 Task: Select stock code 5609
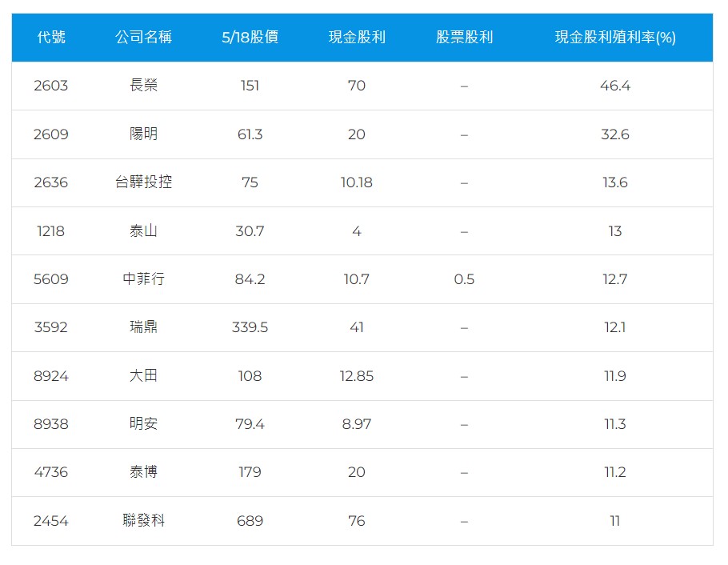point(51,278)
